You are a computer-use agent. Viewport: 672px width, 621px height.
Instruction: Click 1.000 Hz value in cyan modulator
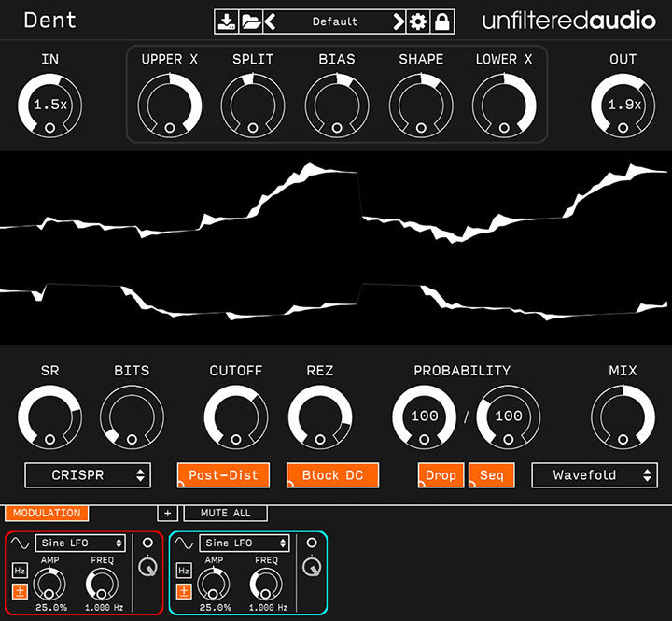268,608
